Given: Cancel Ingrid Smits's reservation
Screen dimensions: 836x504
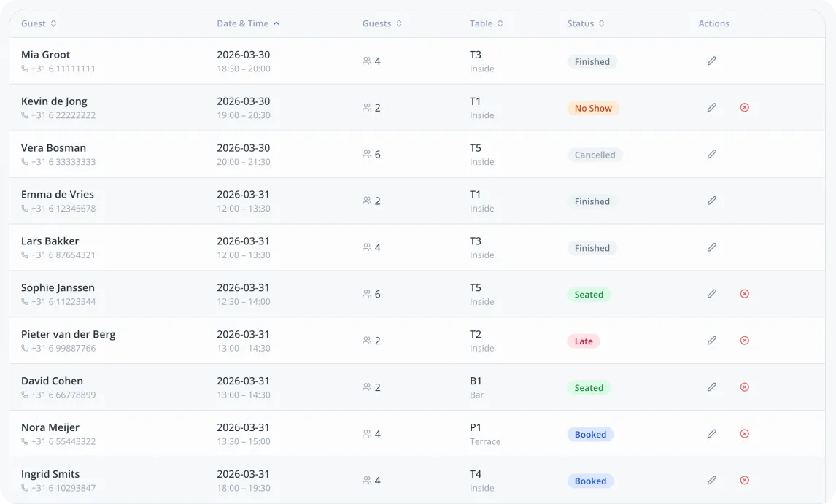Looking at the screenshot, I should click(x=744, y=481).
